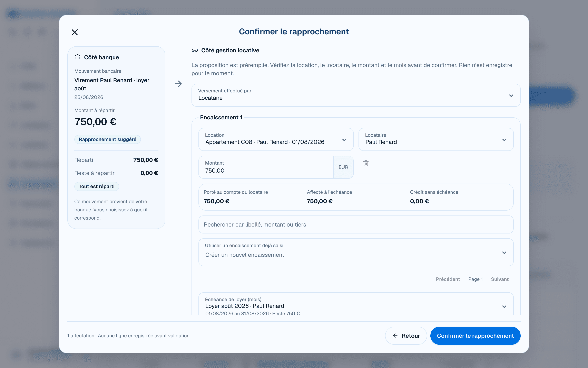Open the Versement effectué par dropdown

(356, 95)
